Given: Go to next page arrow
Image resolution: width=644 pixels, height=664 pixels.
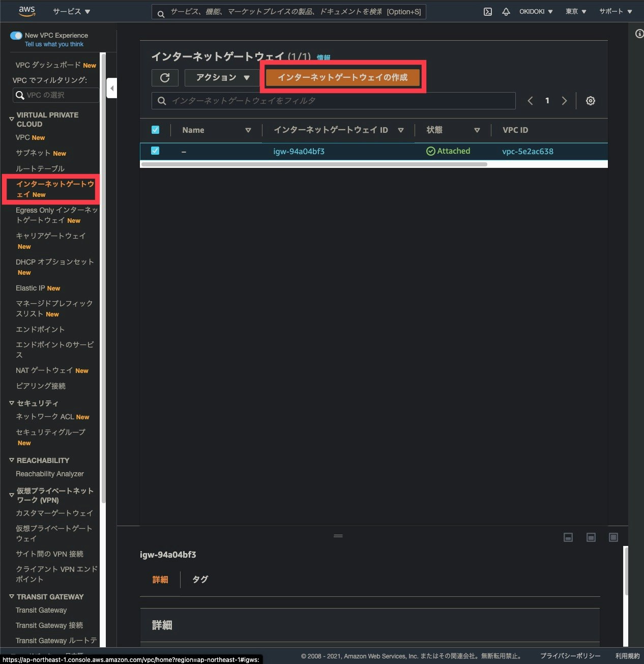Looking at the screenshot, I should [x=564, y=101].
